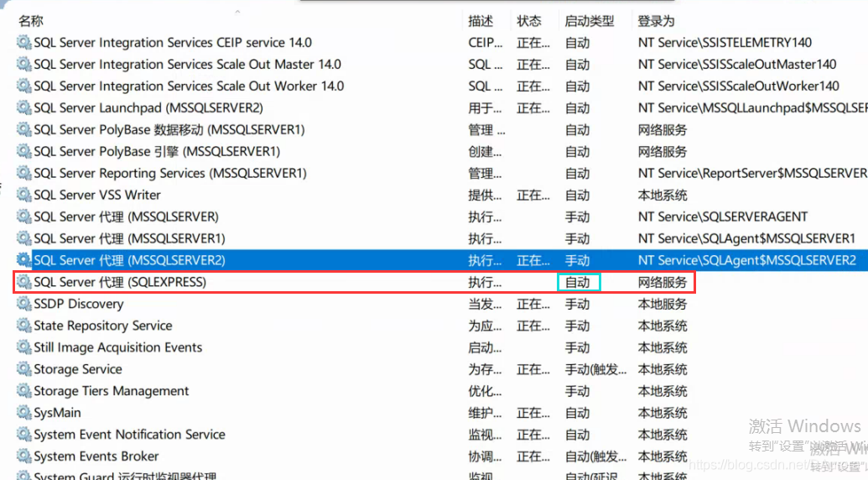Click the gear icon for SQL Server Integration Services CEIP service 14.0
This screenshot has width=868, height=480.
pos(23,42)
